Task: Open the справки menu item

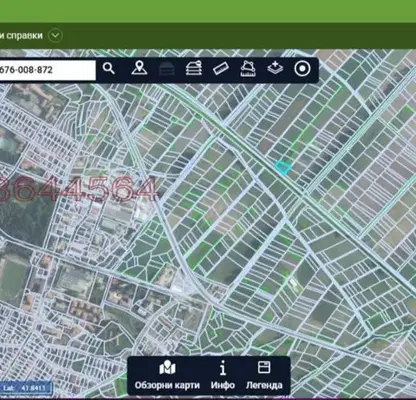Action: (x=21, y=35)
